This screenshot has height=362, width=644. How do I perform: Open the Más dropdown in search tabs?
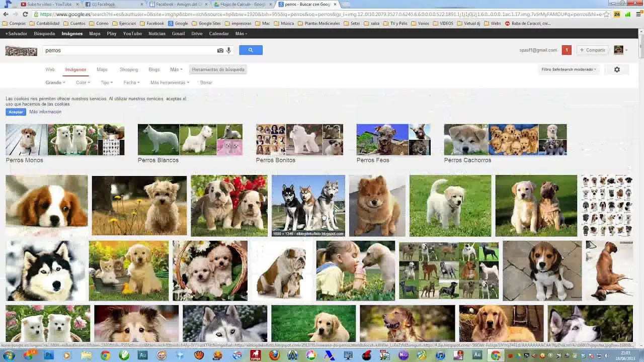(176, 69)
